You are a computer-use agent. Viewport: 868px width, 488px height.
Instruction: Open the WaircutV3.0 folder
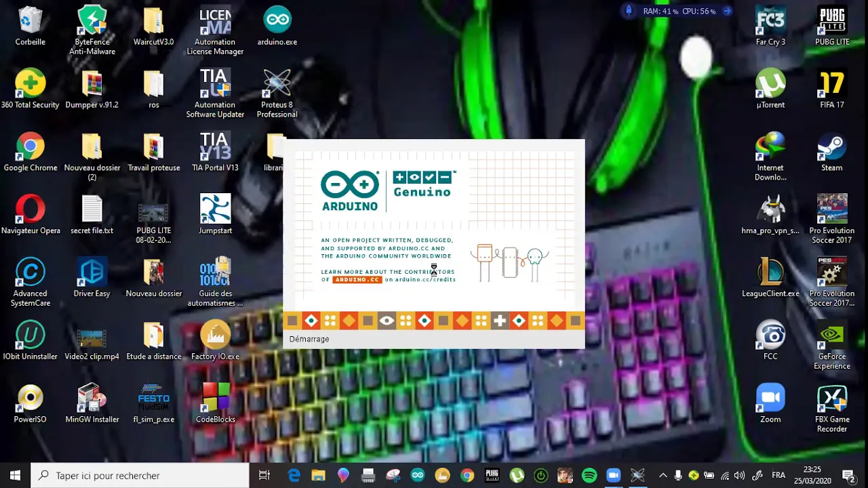154,26
